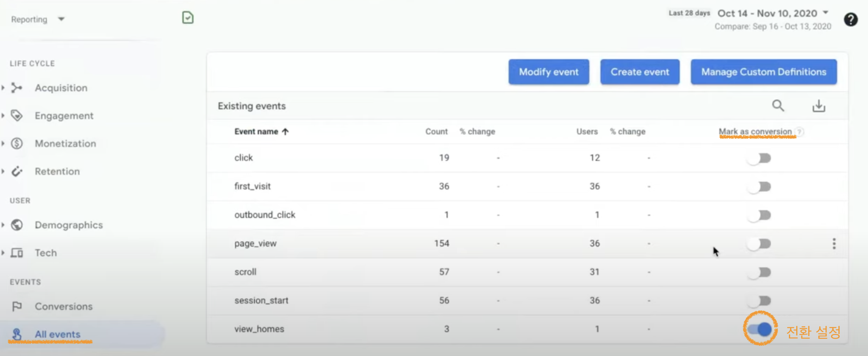Expand the Acquisition section arrow
This screenshot has width=868, height=356.
[x=3, y=88]
